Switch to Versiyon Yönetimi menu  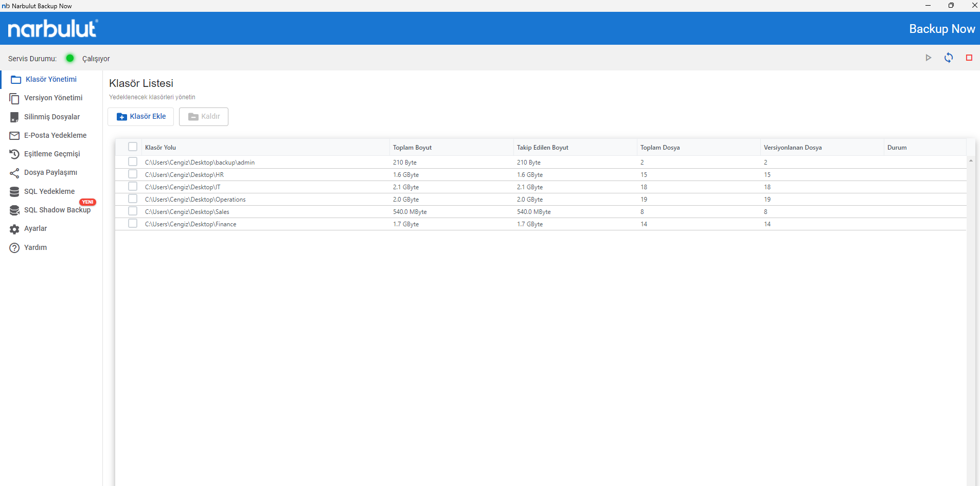53,98
